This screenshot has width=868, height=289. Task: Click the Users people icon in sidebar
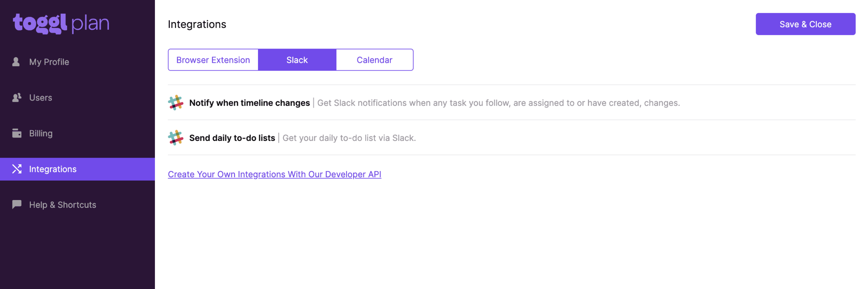click(17, 98)
